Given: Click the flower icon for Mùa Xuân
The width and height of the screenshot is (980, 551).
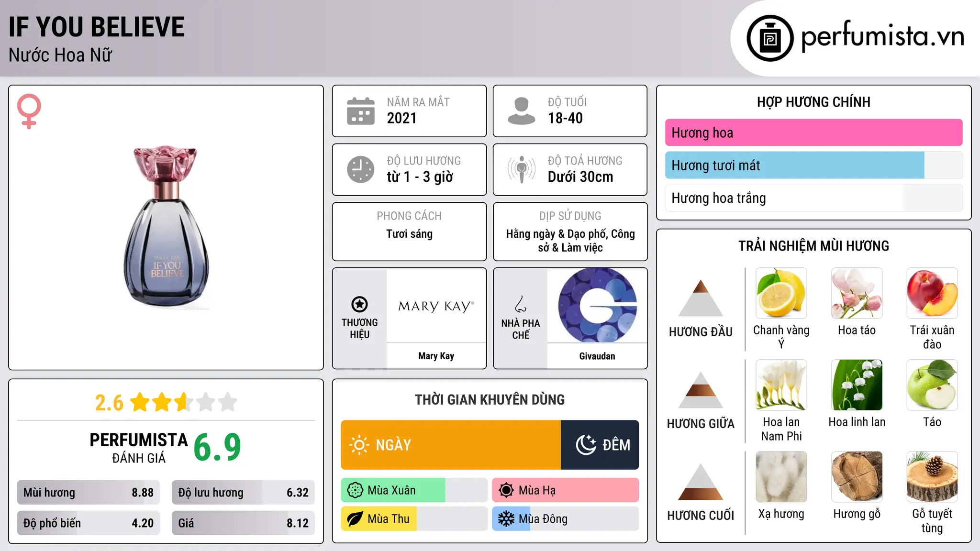Looking at the screenshot, I should (x=355, y=490).
